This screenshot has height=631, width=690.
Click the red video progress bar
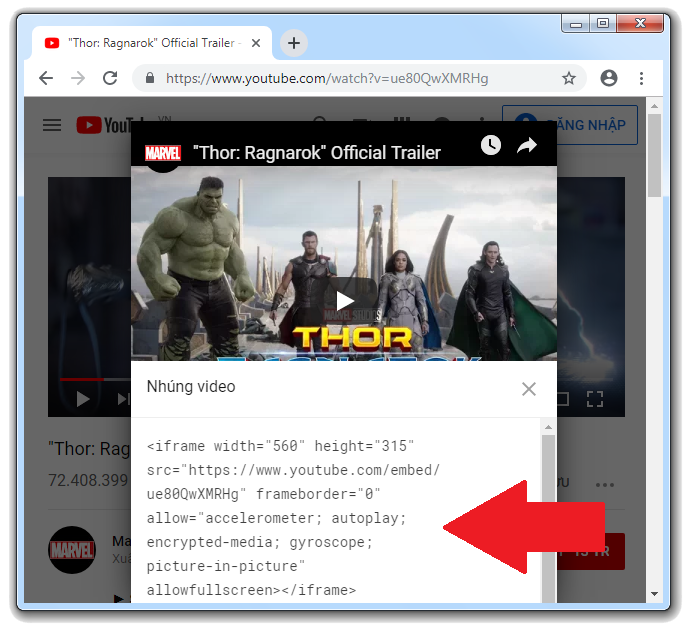(80, 380)
